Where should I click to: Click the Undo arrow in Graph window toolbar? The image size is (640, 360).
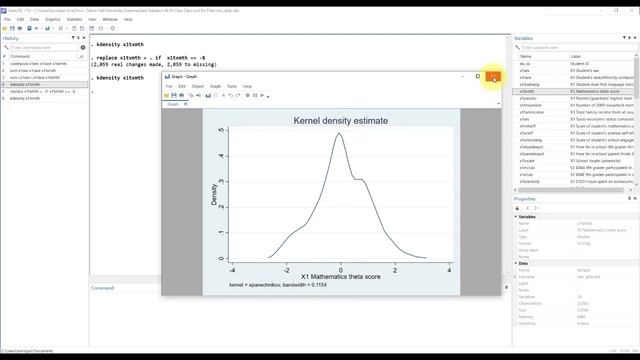231,96
